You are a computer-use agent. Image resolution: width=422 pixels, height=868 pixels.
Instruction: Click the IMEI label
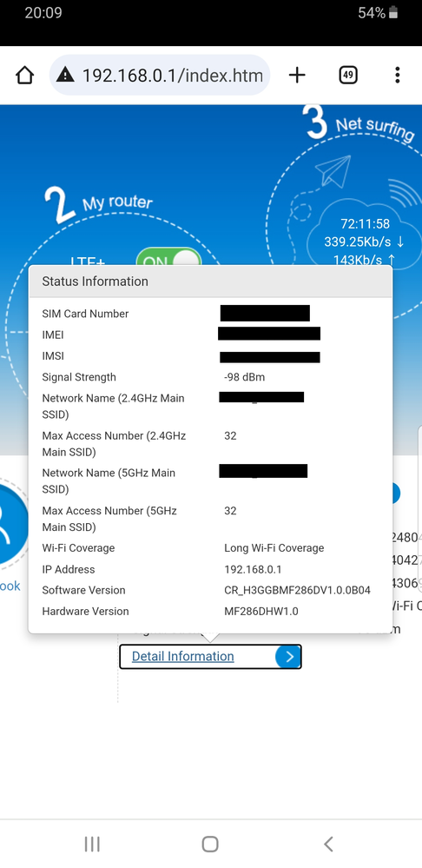(x=53, y=335)
